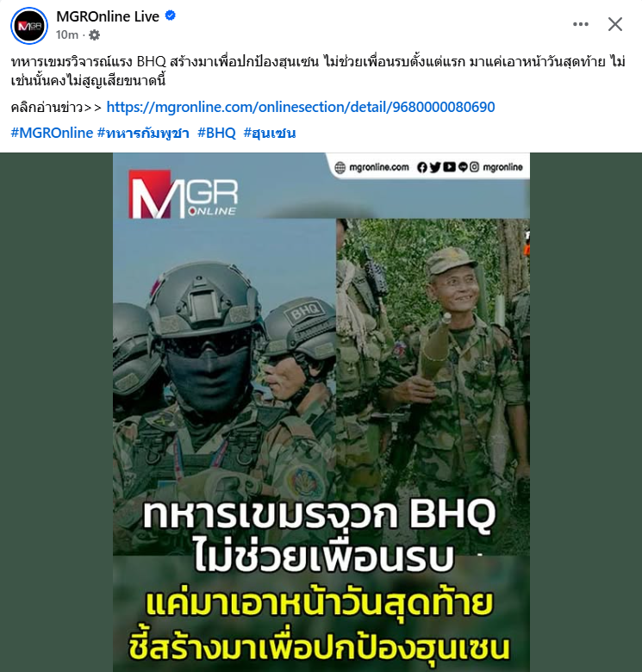Viewport: 642px width, 672px height.
Task: Select the #BHQ hashtag
Action: [x=216, y=133]
